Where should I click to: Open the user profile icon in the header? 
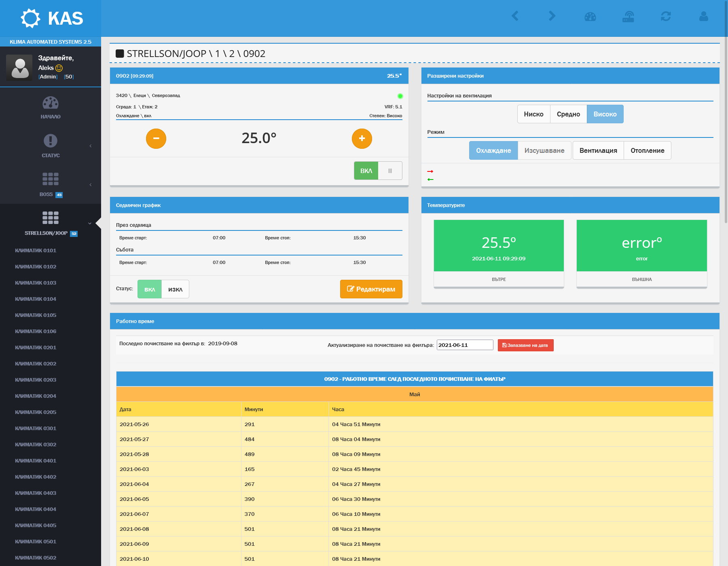704,16
